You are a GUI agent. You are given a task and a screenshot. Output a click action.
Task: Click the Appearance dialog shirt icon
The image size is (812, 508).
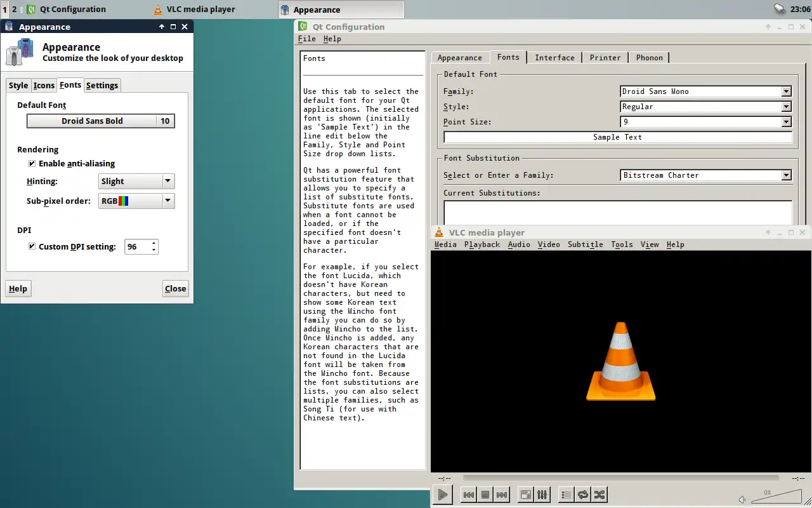[20, 52]
